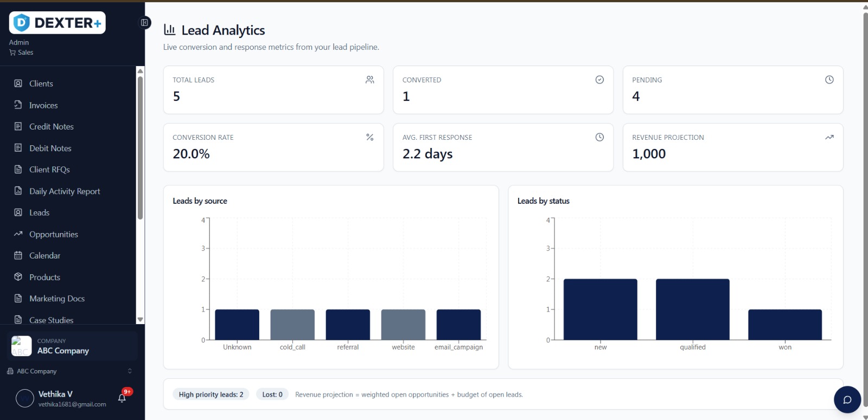This screenshot has width=868, height=420.
Task: Click the trend icon in Revenue Projection card
Action: tap(829, 137)
